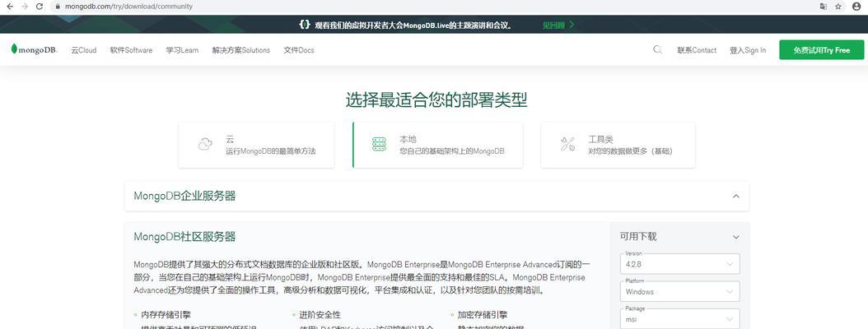868x329 pixels.
Task: Click the 进阶安全性 feature text
Action: [320, 315]
